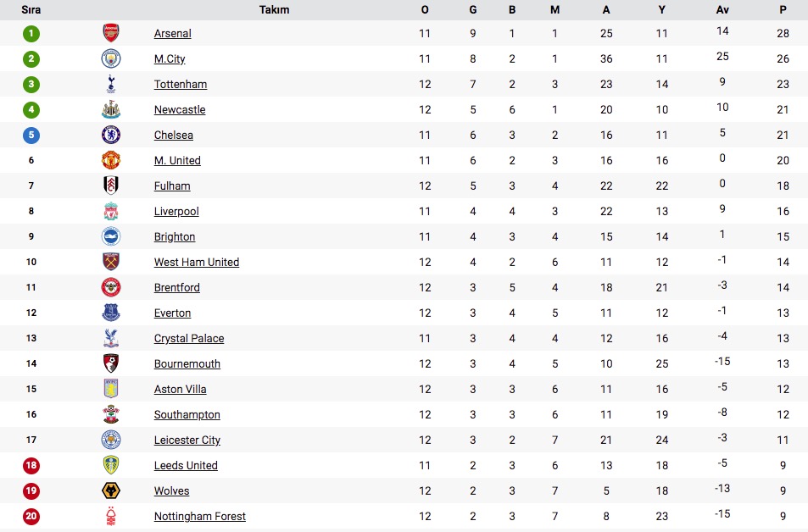
Task: Click the Nottingham Forest tree crest
Action: 111,516
